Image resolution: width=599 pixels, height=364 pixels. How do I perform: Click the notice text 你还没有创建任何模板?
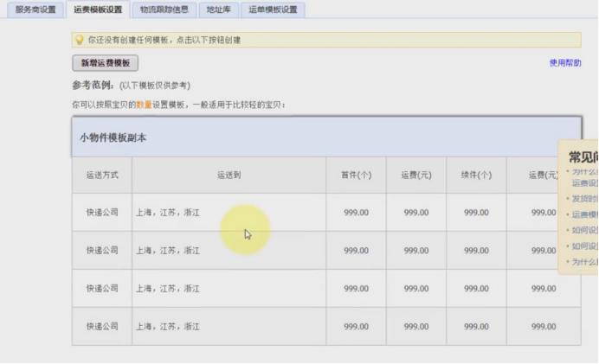coord(128,40)
